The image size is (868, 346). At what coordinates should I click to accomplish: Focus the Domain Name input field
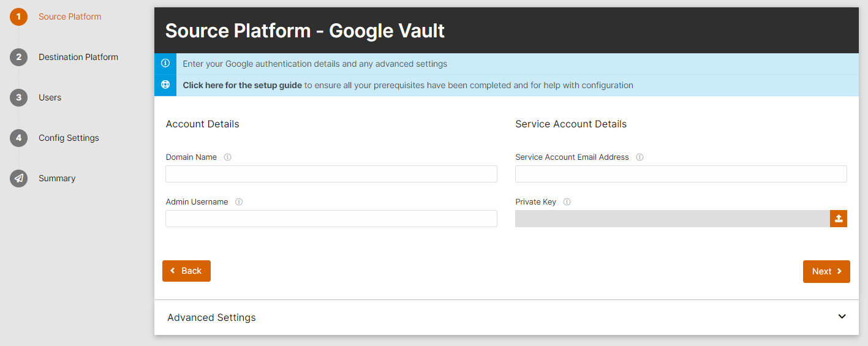(x=331, y=174)
